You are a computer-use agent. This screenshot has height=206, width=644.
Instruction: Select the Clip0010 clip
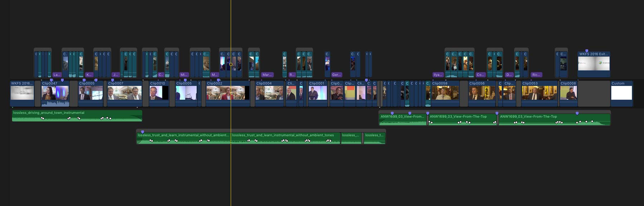click(x=159, y=94)
